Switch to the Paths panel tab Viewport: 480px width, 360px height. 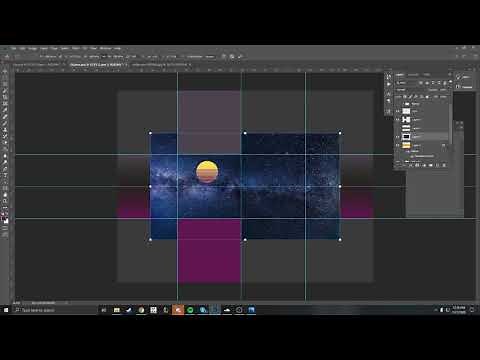pyautogui.click(x=427, y=75)
